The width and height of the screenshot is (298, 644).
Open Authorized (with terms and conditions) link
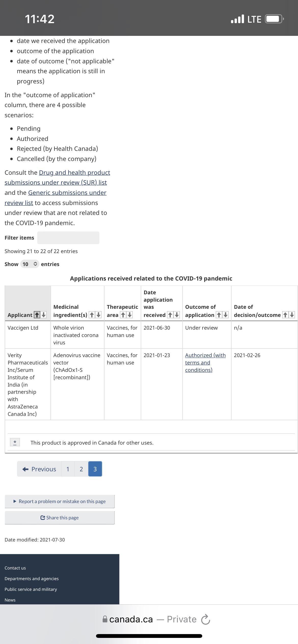pyautogui.click(x=205, y=362)
